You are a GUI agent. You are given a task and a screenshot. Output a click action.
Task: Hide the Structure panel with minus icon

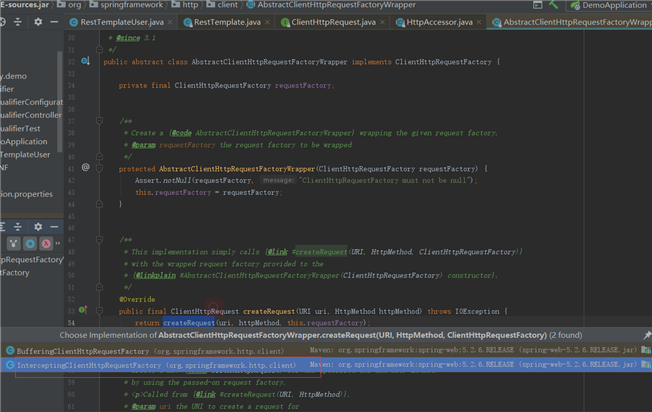pos(54,227)
